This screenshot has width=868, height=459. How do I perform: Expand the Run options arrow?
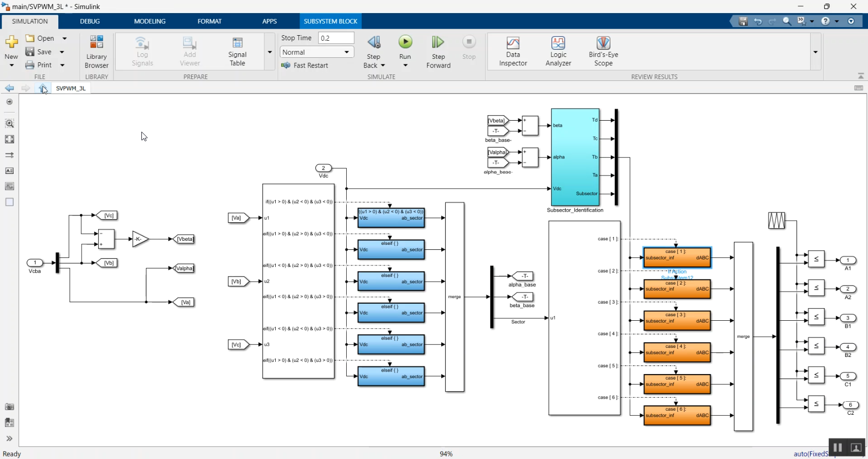tap(405, 65)
